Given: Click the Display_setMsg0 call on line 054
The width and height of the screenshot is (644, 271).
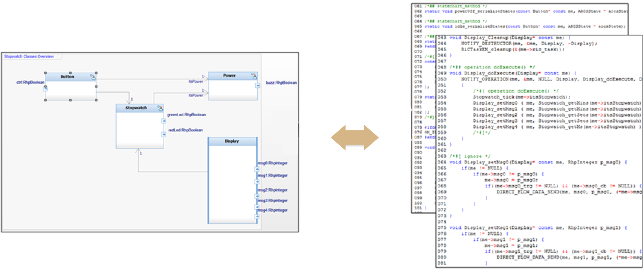Looking at the screenshot, I should pos(557,103).
